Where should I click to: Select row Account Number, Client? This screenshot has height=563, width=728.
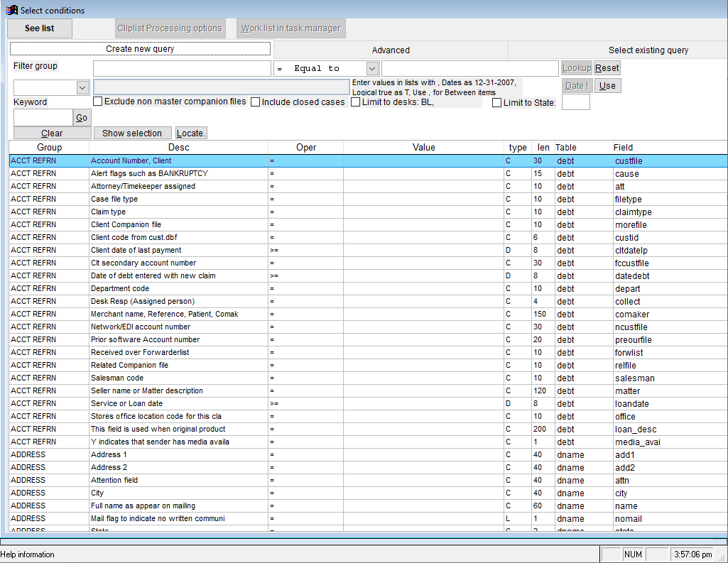pyautogui.click(x=368, y=161)
